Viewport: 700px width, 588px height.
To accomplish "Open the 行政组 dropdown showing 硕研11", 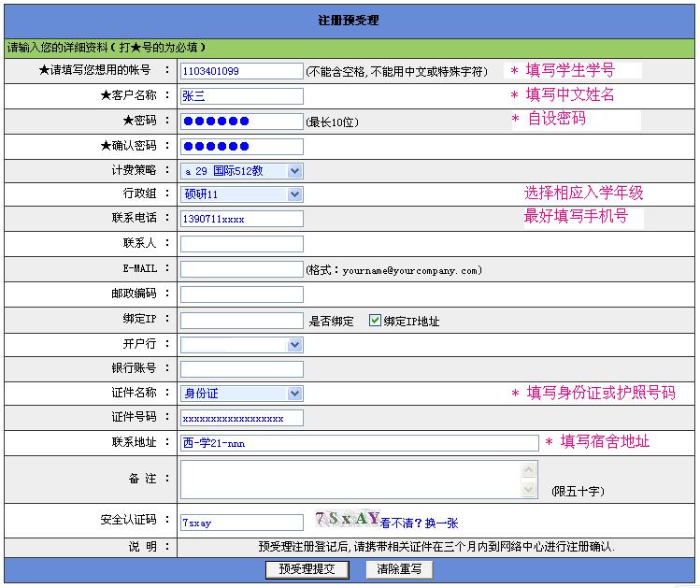I will (x=241, y=194).
